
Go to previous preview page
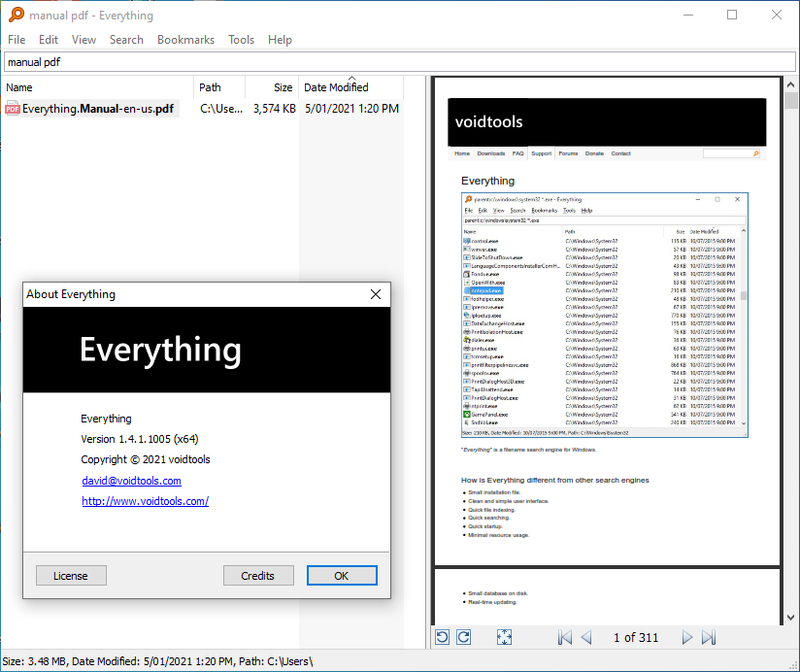586,637
